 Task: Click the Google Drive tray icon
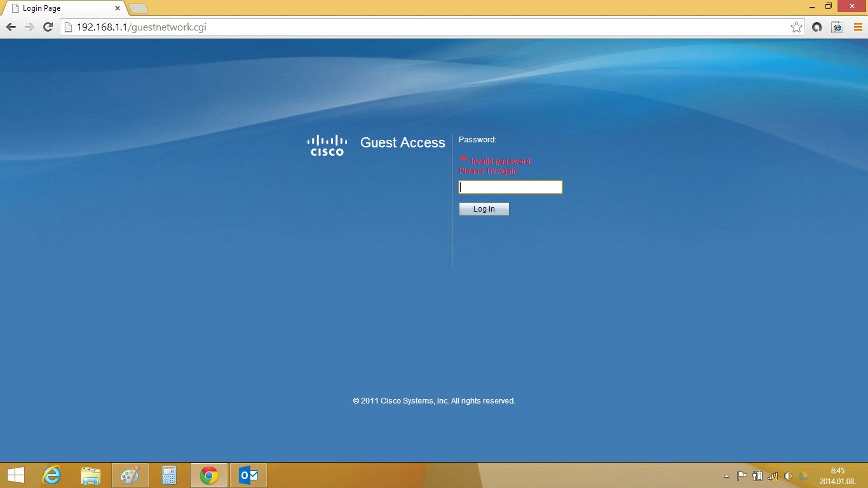(803, 476)
